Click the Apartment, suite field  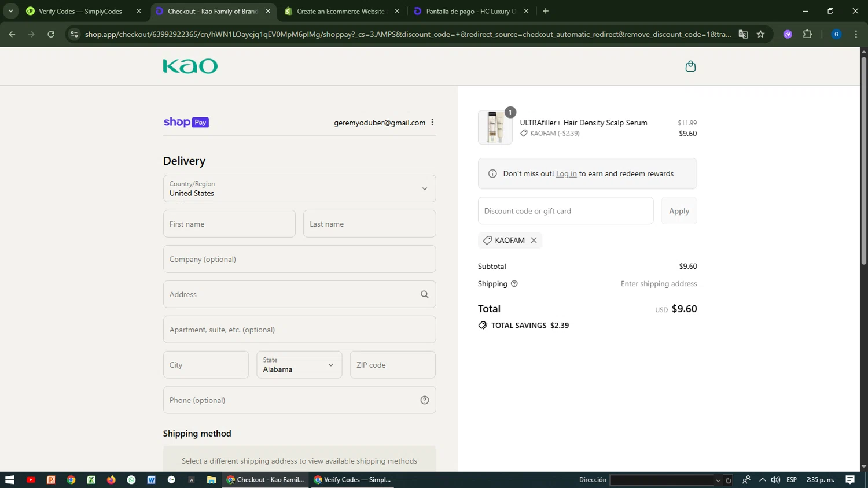pyautogui.click(x=299, y=330)
